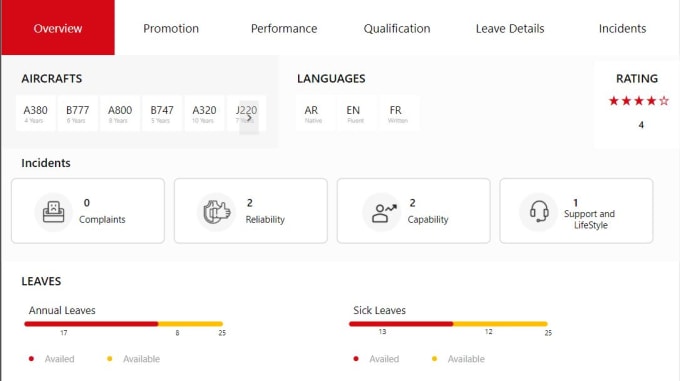Click the third rating star

click(x=639, y=101)
